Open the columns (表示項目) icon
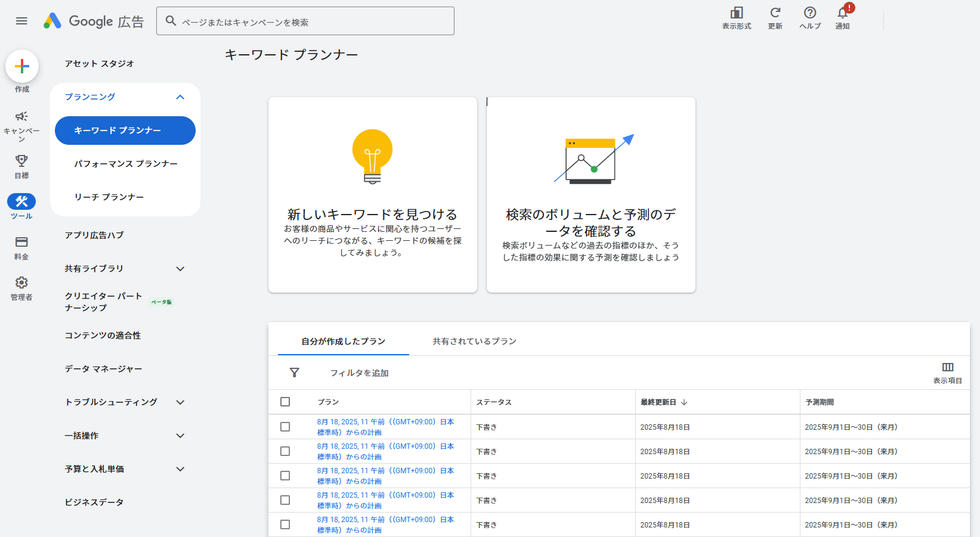Image resolution: width=980 pixels, height=537 pixels. (947, 368)
